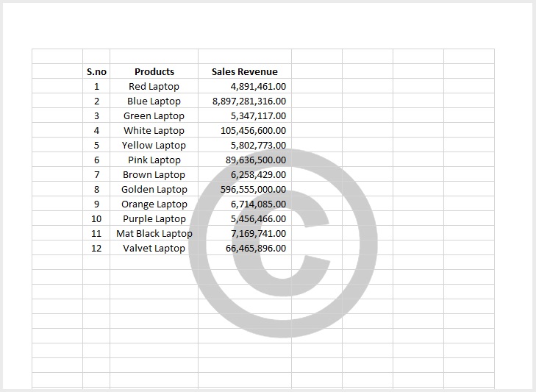
Task: Click the Yellow Laptop cell
Action: tap(154, 145)
